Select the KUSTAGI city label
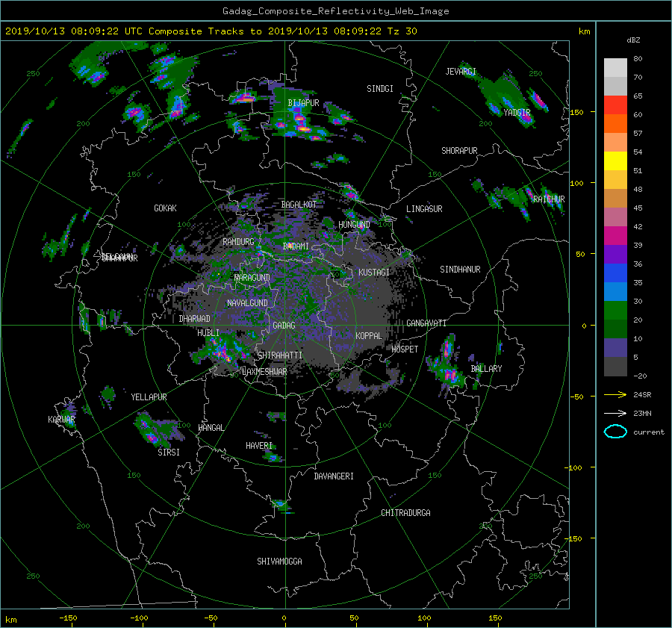 374,273
